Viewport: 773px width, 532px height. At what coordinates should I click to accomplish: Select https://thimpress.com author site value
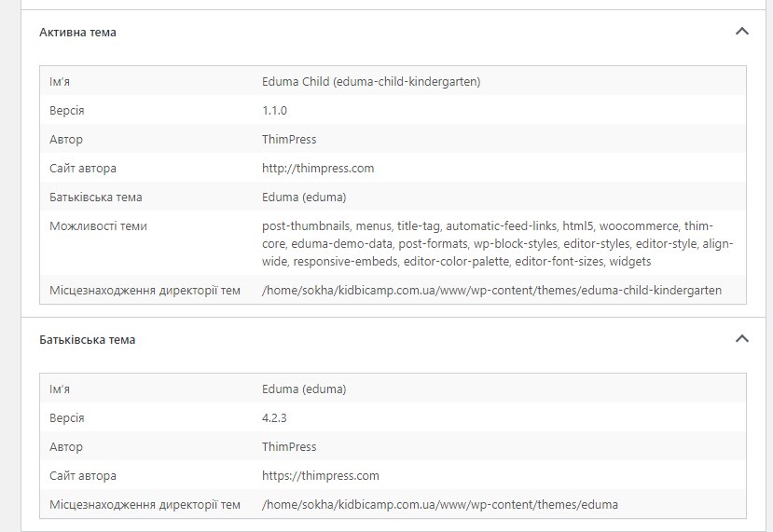point(321,476)
